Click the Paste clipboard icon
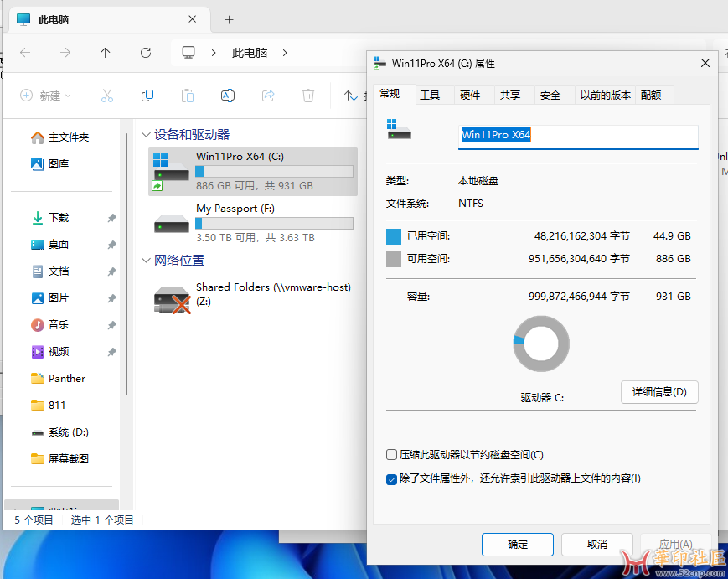Viewport: 728px width, 579px height. pos(188,96)
